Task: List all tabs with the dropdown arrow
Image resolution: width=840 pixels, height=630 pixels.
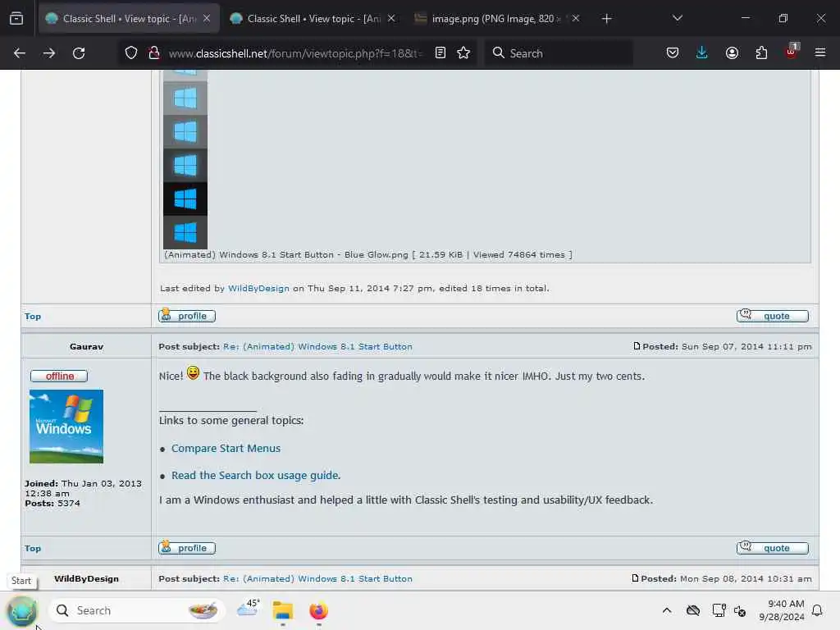Action: point(677,18)
